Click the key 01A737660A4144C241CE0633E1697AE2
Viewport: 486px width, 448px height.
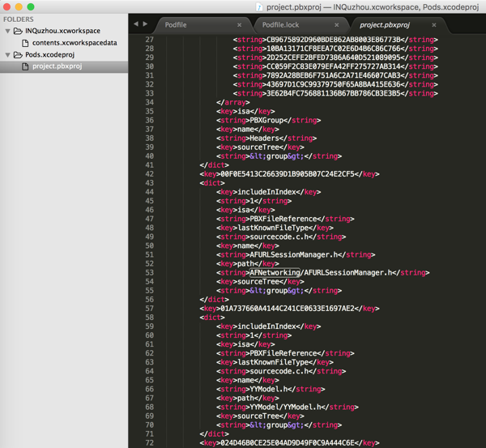(x=288, y=309)
